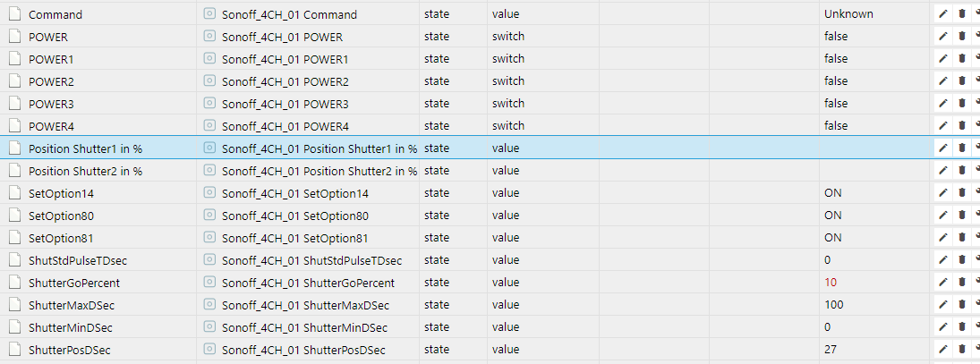Edit ShutterGoPercent via the pencil icon

click(943, 283)
